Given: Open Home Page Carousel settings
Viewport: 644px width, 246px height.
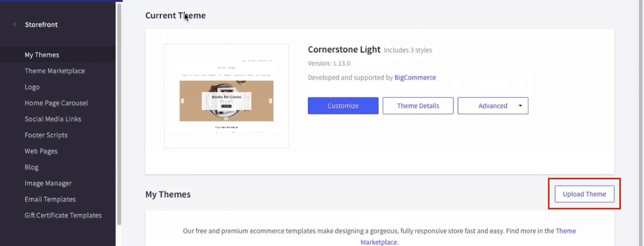Looking at the screenshot, I should pyautogui.click(x=56, y=103).
